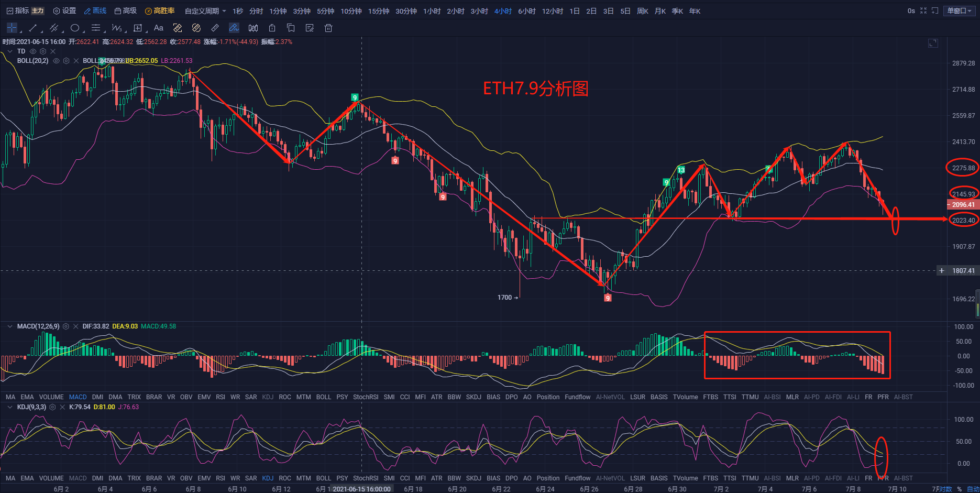Open the 高级 advanced menu
This screenshot has width=980, height=493.
tap(126, 10)
